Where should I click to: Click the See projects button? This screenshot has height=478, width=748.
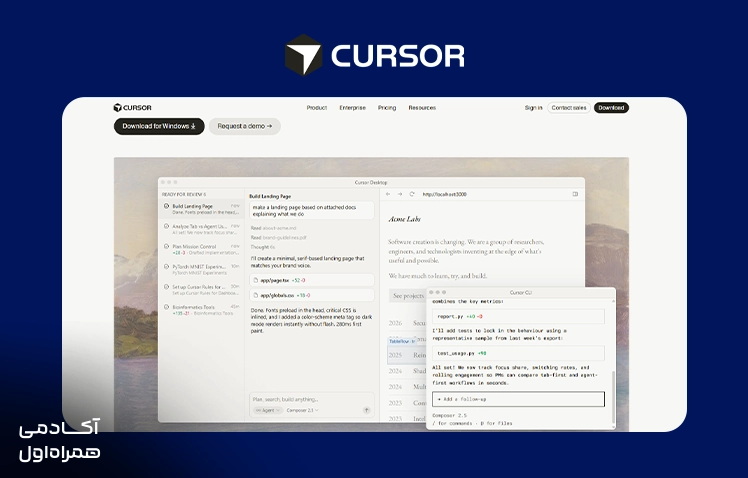(x=407, y=296)
